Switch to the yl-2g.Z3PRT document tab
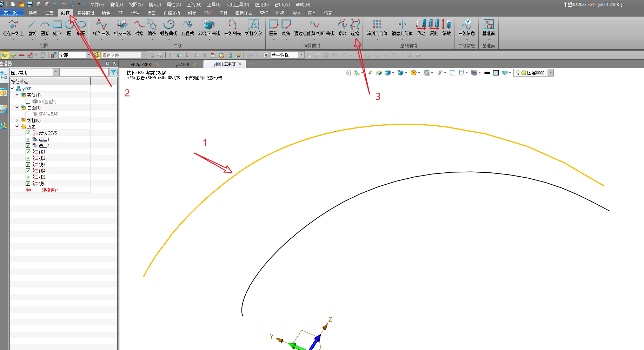644x350 pixels. coord(142,64)
